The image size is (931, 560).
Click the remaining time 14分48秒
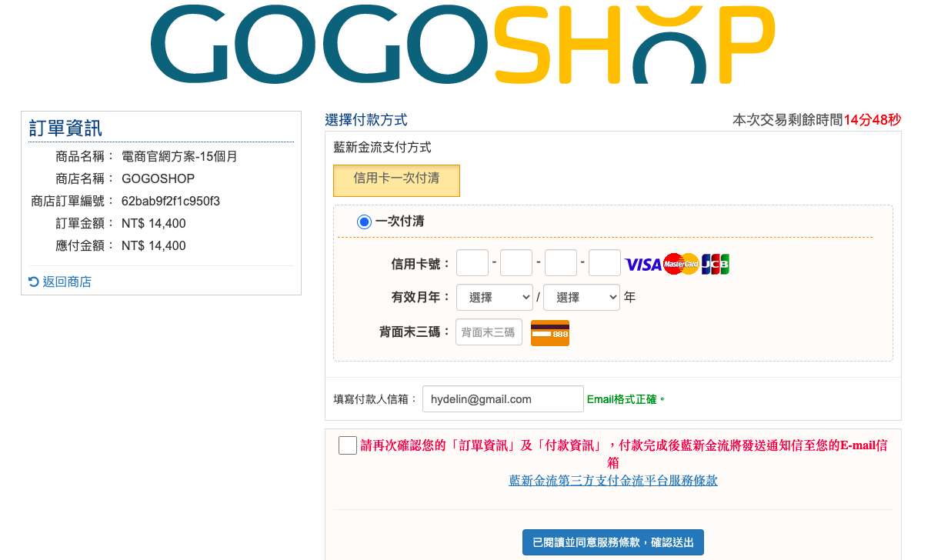coord(873,120)
